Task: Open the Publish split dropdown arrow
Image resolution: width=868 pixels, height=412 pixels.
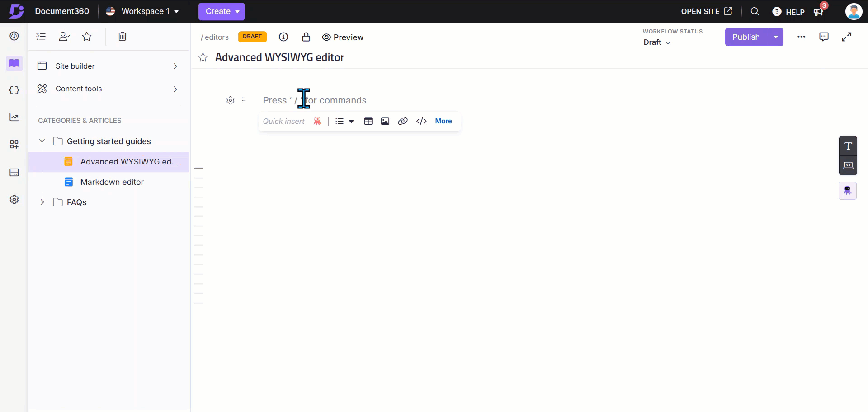Action: click(776, 37)
